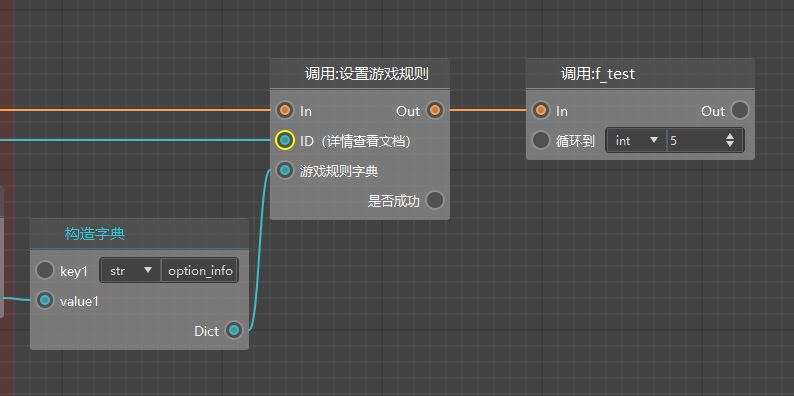
Task: Click the 是否成功 output pin
Action: pyautogui.click(x=434, y=200)
